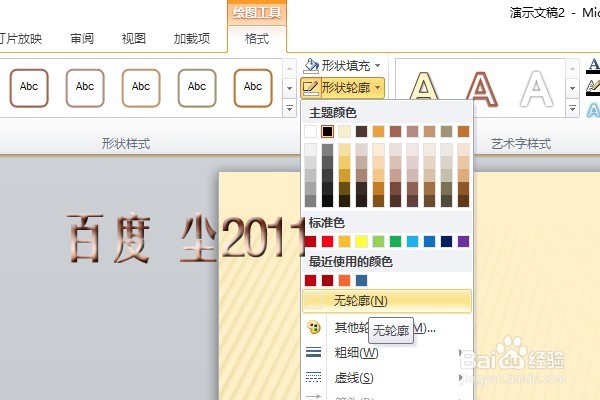The width and height of the screenshot is (600, 400).
Task: Pick recently used orange color
Action: point(344,281)
